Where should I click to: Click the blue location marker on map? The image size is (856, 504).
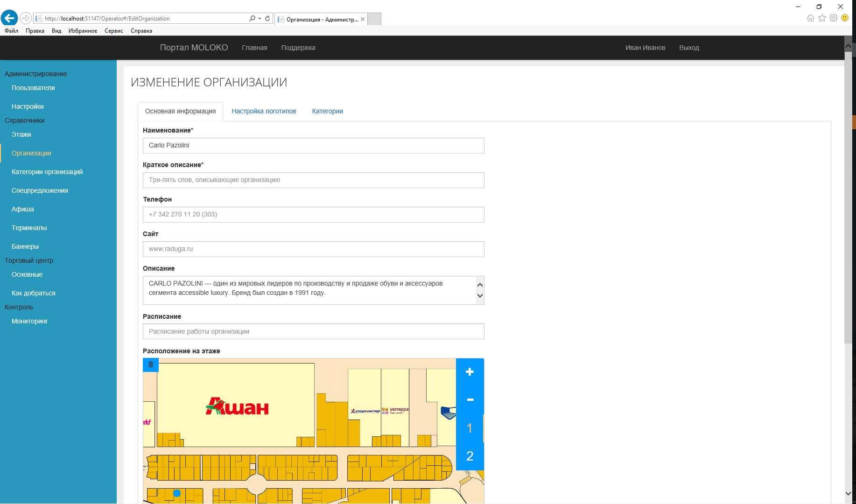(x=177, y=493)
